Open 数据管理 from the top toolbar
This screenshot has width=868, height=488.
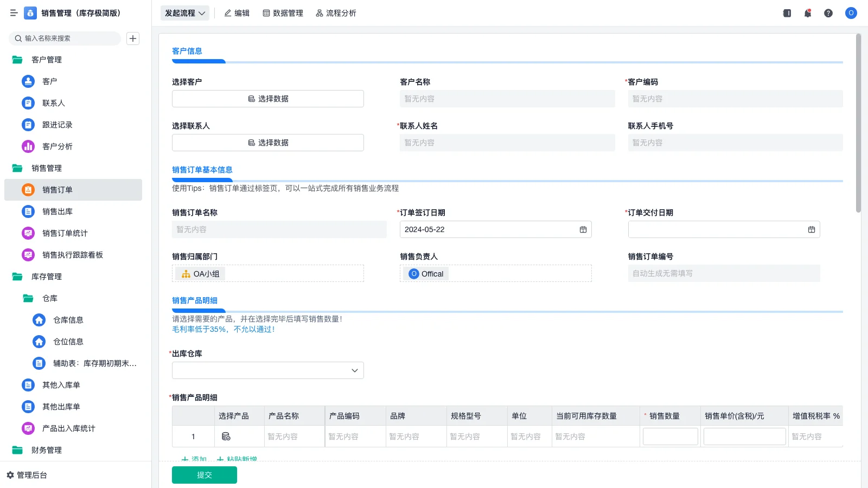(283, 13)
